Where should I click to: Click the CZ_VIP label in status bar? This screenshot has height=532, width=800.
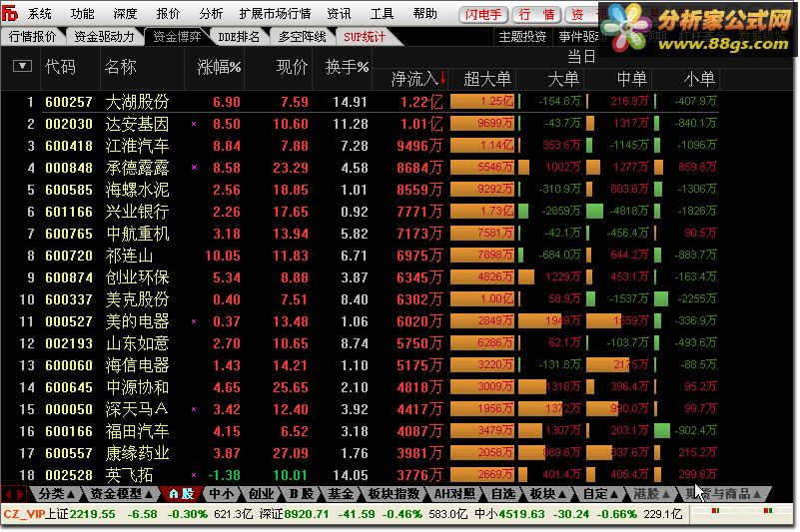[24, 514]
